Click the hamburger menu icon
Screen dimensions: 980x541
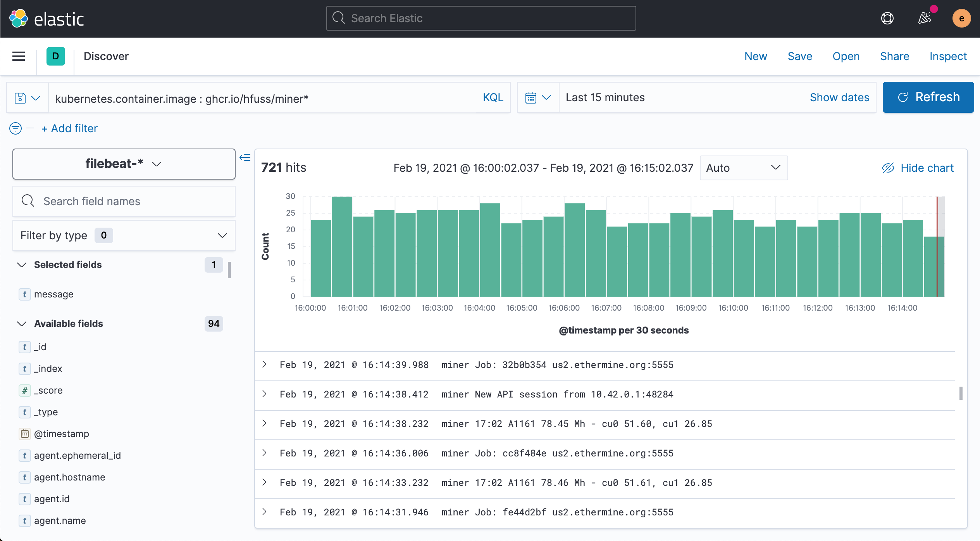pos(19,56)
